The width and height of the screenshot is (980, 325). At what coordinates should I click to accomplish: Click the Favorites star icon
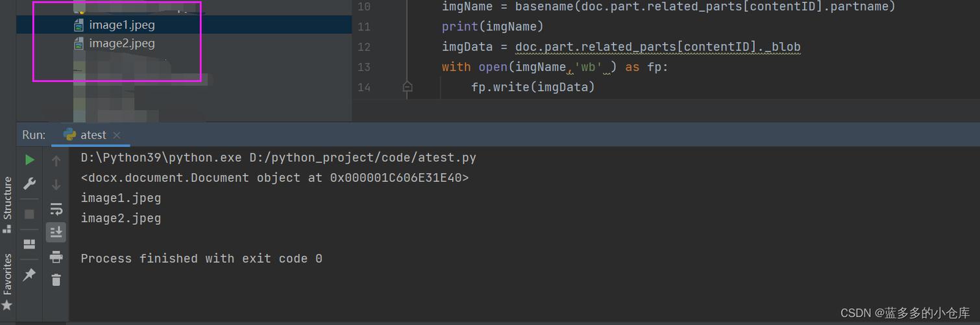[x=7, y=305]
